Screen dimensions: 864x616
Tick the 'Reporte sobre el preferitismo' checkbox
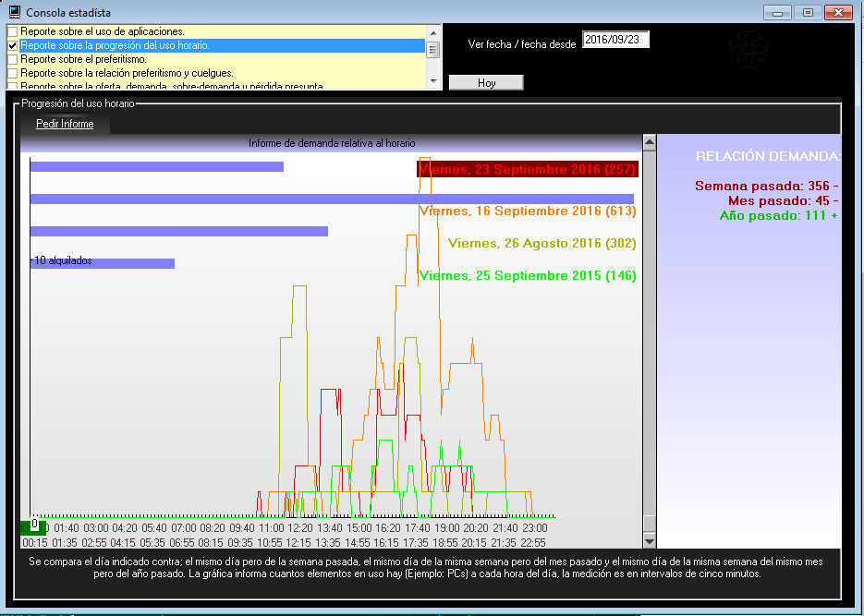point(13,59)
